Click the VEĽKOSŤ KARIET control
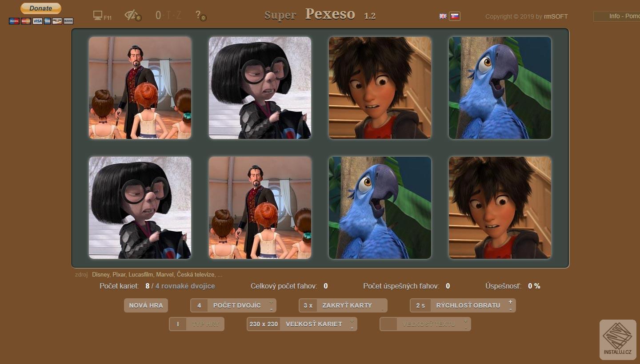 (x=302, y=324)
